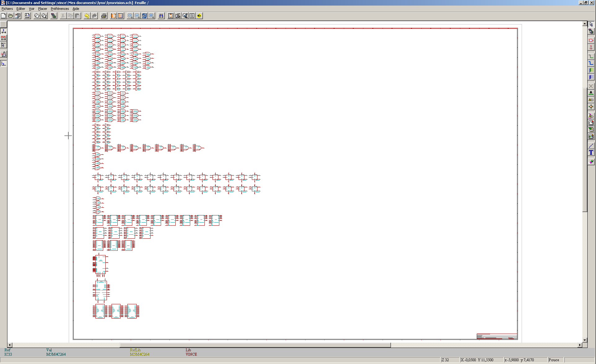Toggle grid display dots button
This screenshot has height=364, width=596.
3,24
